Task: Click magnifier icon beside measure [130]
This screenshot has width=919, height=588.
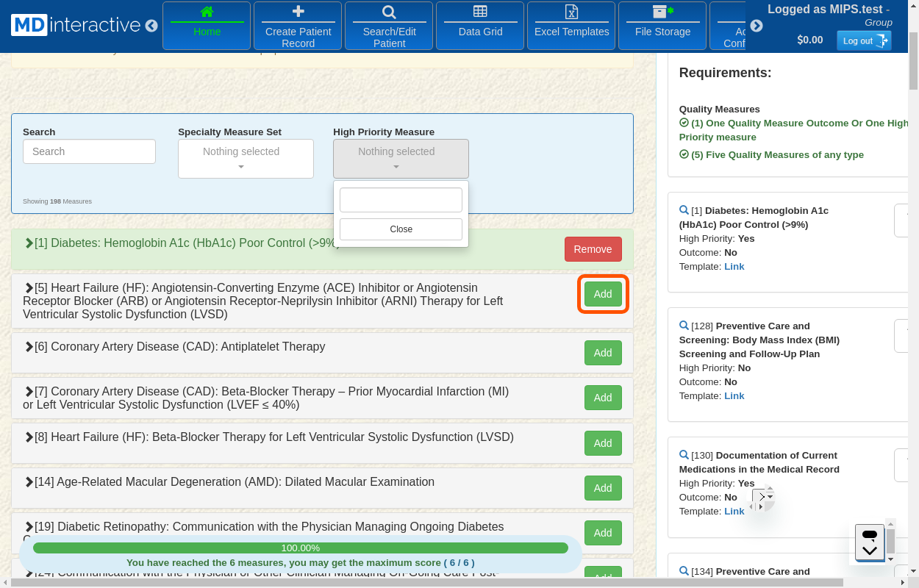Action: point(684,455)
